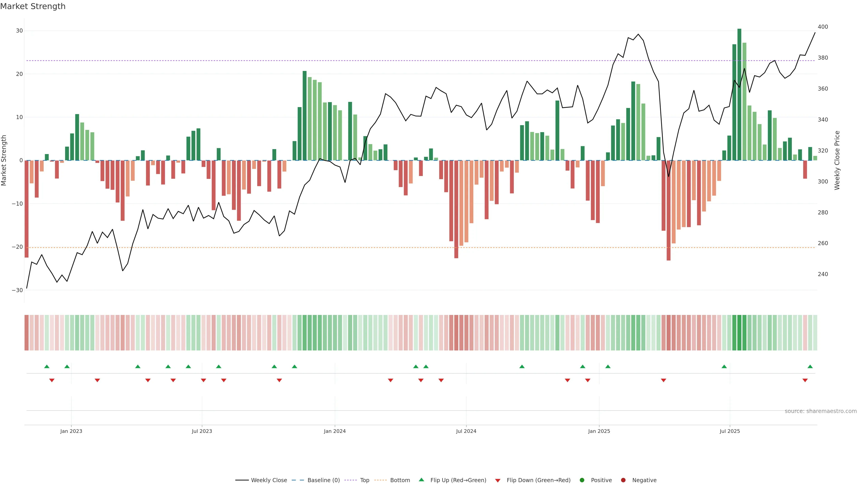
Task: Click the Jan 2024 x-axis label
Action: click(335, 431)
